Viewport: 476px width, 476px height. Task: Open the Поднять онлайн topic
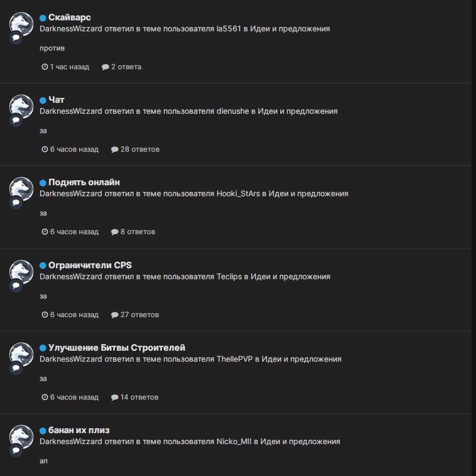pyautogui.click(x=84, y=182)
